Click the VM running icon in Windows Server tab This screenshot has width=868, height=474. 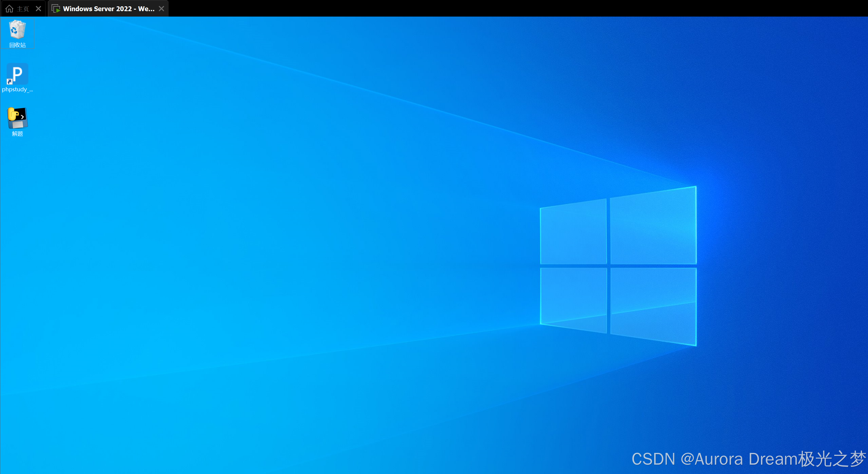pos(56,9)
